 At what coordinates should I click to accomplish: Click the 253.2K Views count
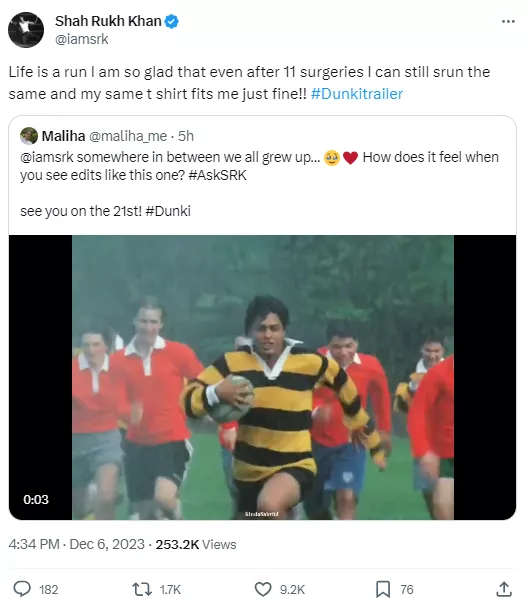click(x=196, y=544)
